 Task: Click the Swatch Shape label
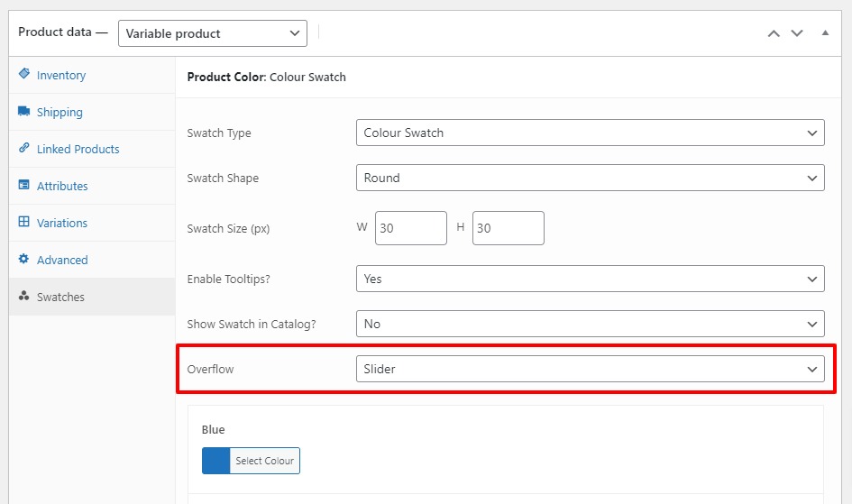click(223, 179)
